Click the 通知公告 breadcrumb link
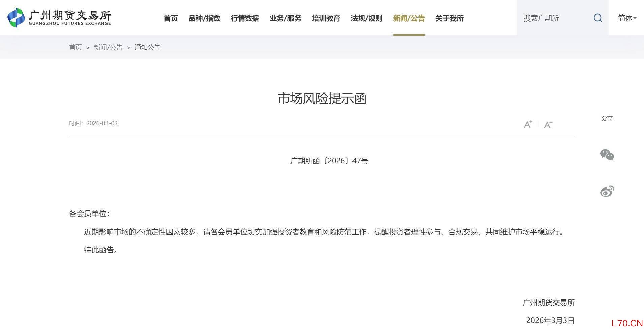This screenshot has width=644, height=330. point(147,48)
